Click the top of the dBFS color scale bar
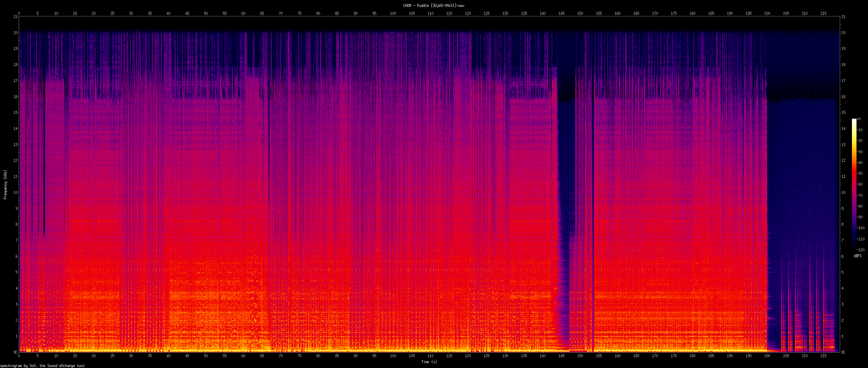This screenshot has width=868, height=368. (854, 120)
